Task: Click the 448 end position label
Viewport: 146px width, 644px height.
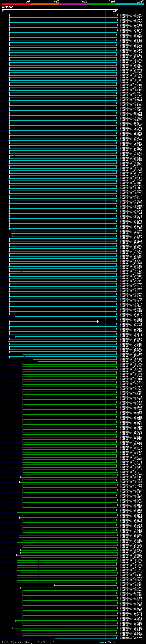Action: click(115, 11)
